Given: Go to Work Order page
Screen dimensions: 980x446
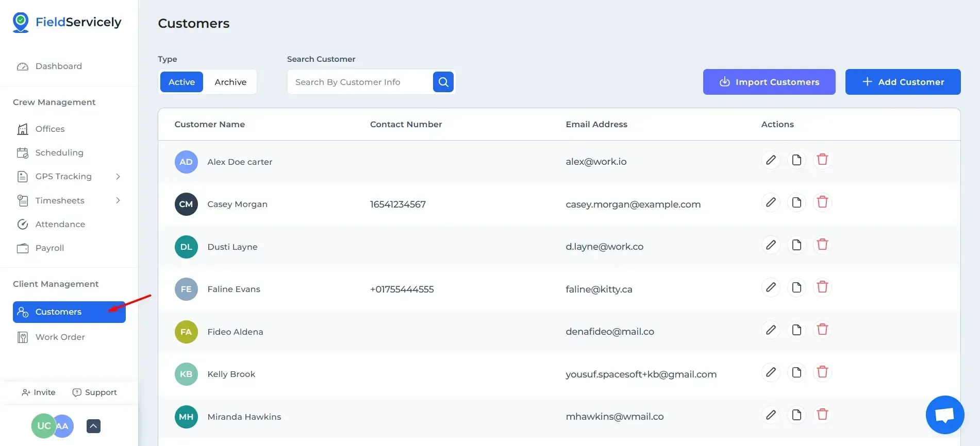Looking at the screenshot, I should pyautogui.click(x=60, y=337).
